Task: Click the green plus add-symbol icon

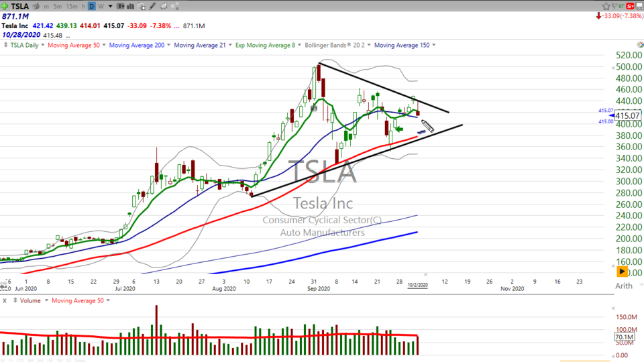Action: [5, 6]
